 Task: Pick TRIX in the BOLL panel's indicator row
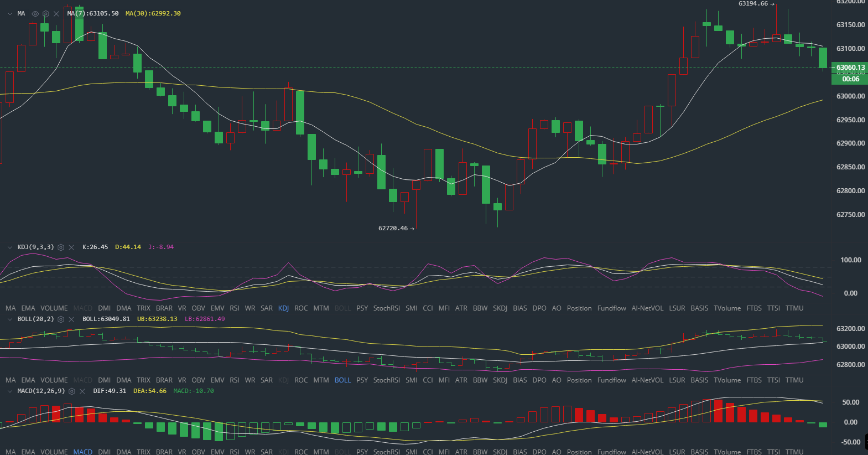tap(143, 380)
